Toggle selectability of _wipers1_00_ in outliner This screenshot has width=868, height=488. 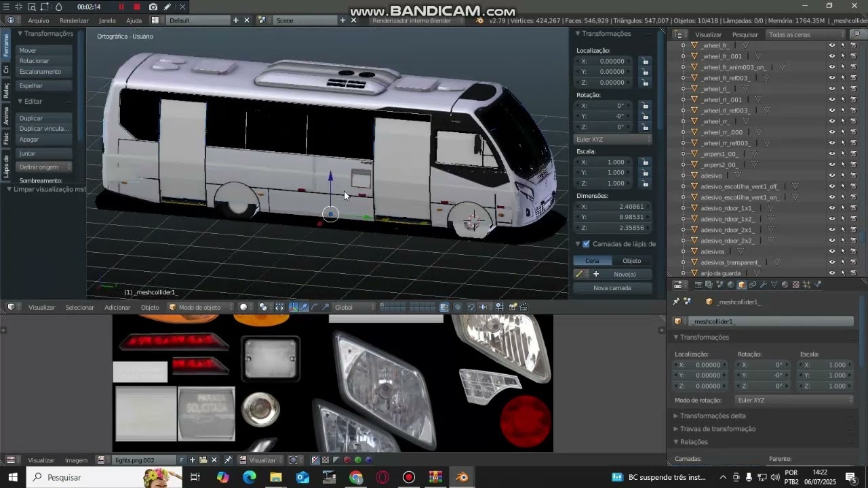pyautogui.click(x=843, y=154)
